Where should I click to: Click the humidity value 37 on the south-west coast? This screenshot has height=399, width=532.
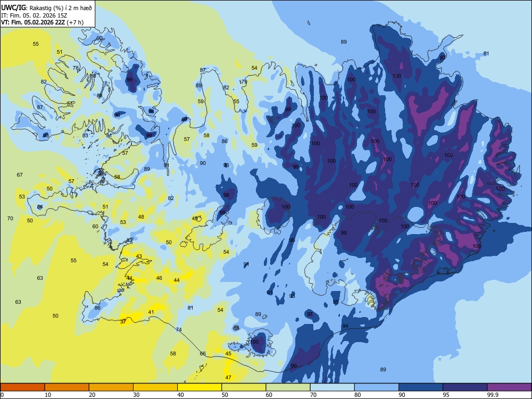click(x=123, y=321)
